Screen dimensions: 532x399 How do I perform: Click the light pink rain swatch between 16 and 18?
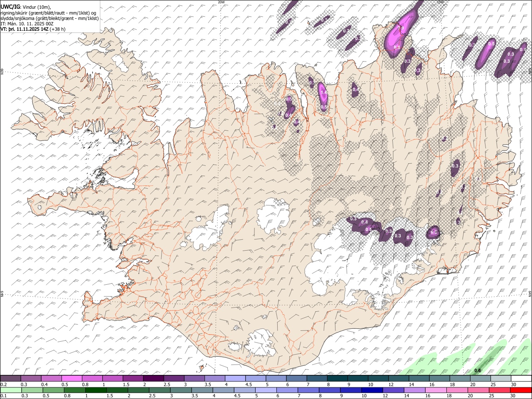pyautogui.click(x=436, y=390)
